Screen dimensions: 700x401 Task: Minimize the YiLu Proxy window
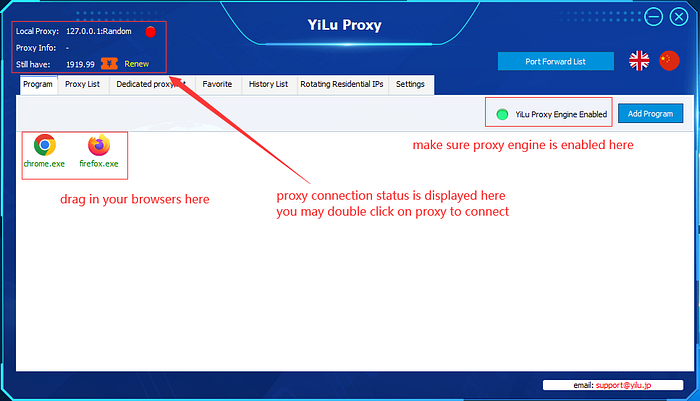(653, 17)
